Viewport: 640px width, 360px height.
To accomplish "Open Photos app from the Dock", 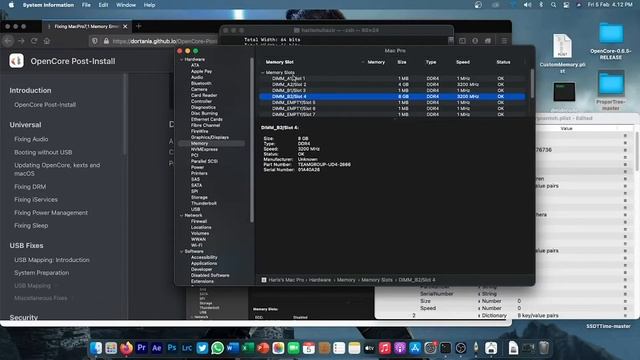I will pos(278,348).
